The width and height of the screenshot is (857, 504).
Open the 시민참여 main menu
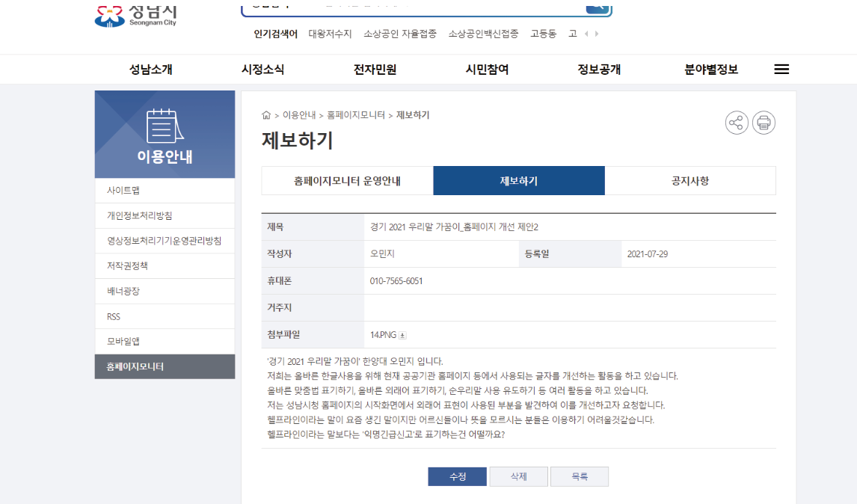click(487, 70)
